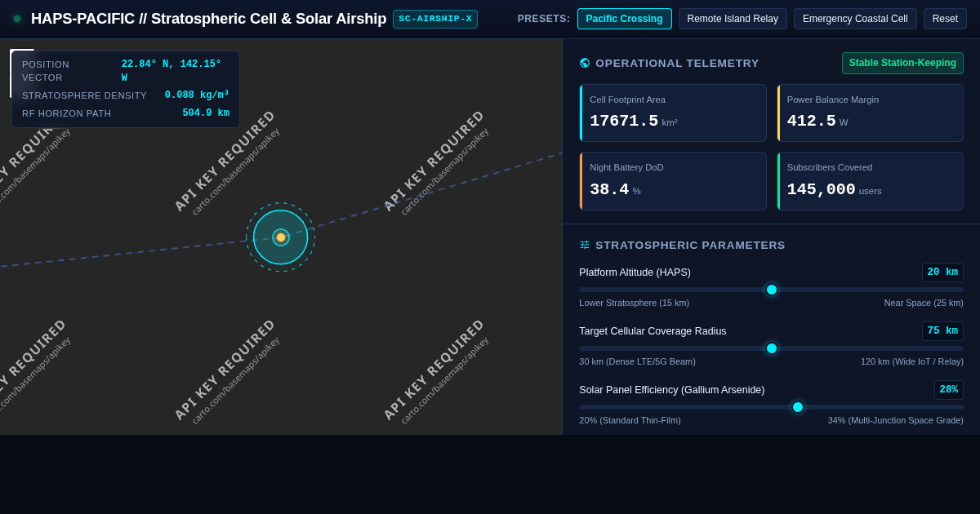Viewport: 980px width, 514px height.
Task: Click the 28% solar efficiency value
Action: tap(949, 390)
